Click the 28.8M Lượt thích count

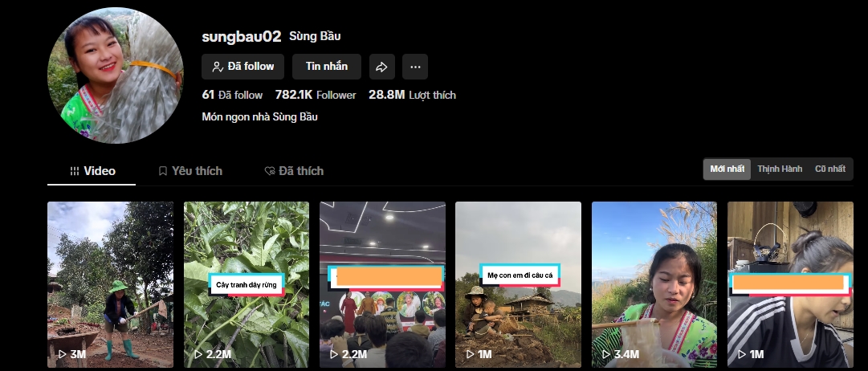pos(413,96)
